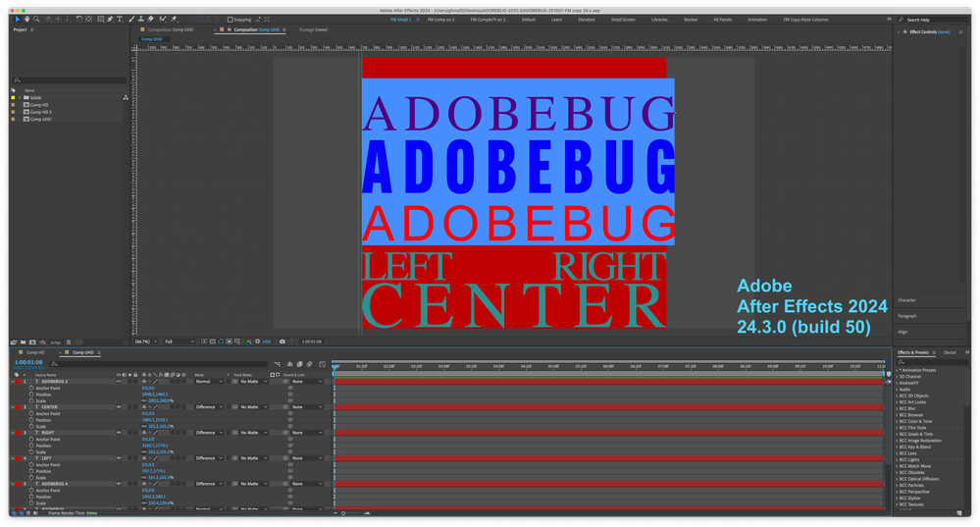Toggle Position stopwatch for ADOBEBUG 2
This screenshot has height=527, width=980.
tap(31, 395)
